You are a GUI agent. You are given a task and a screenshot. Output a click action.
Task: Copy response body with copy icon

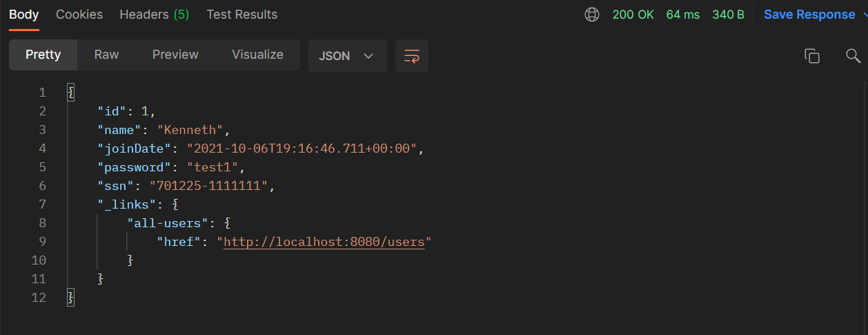pos(812,56)
